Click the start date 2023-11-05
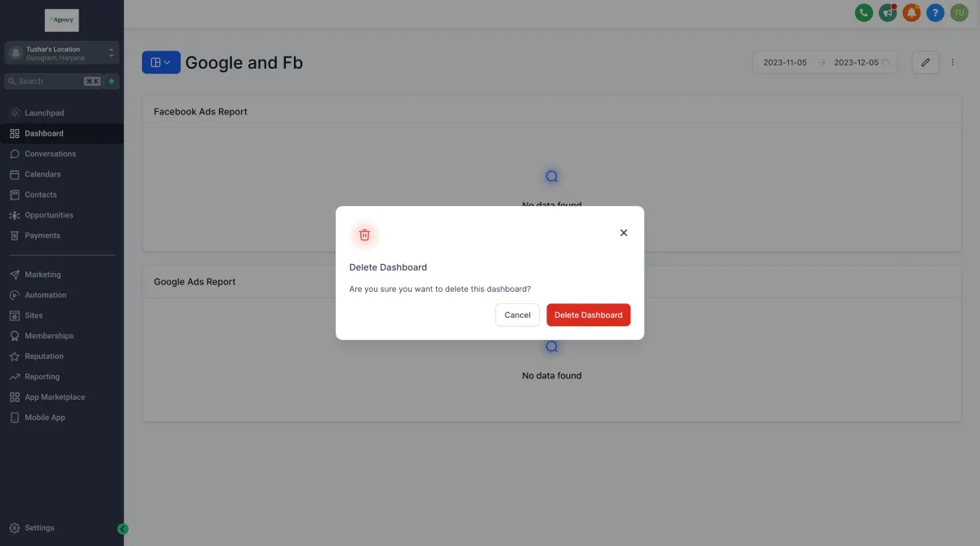 785,63
